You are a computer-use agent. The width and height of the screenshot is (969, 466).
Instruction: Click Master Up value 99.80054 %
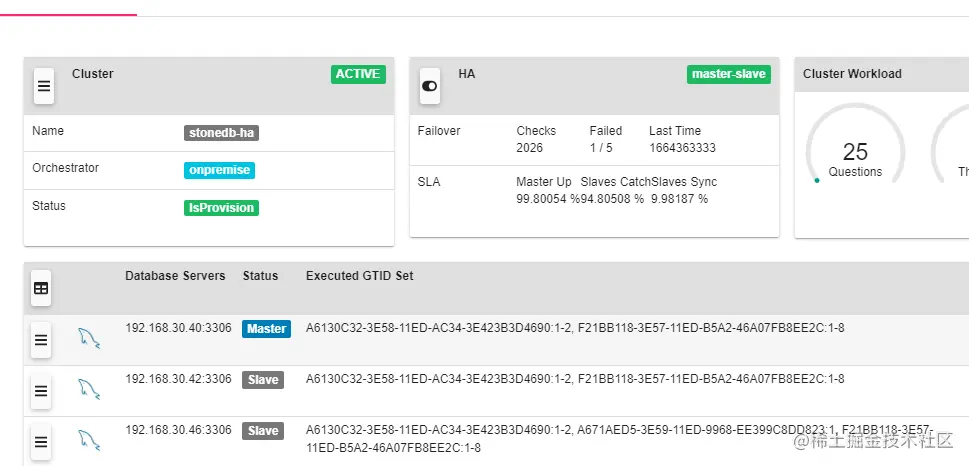548,199
